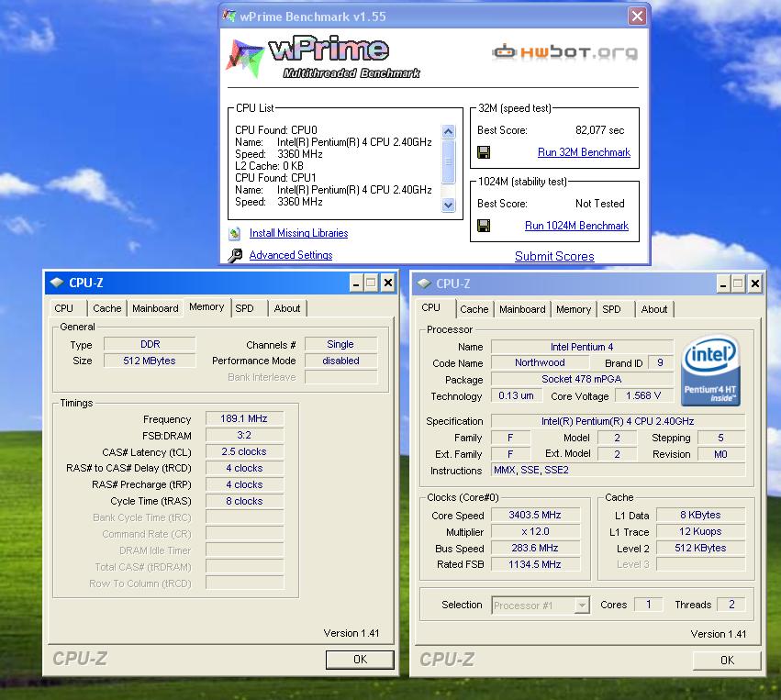Click the 3:2 FSB:DRAM value
The image size is (781, 700).
tap(244, 435)
